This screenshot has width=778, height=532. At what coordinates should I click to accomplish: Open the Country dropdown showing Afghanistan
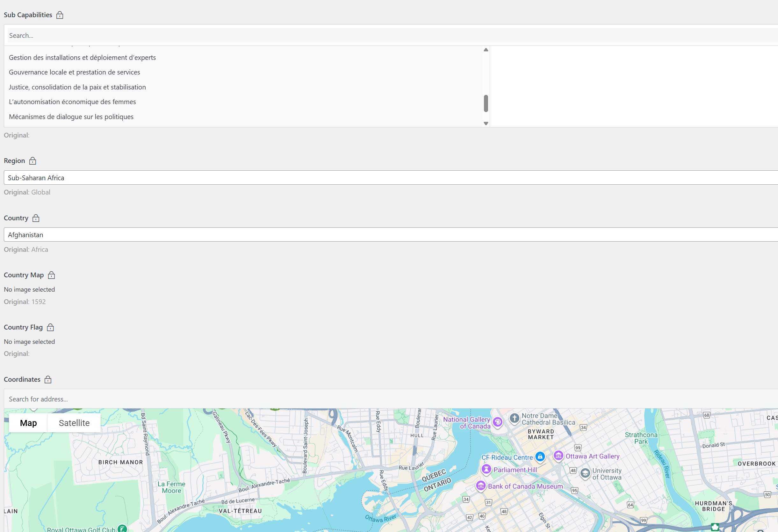click(388, 235)
